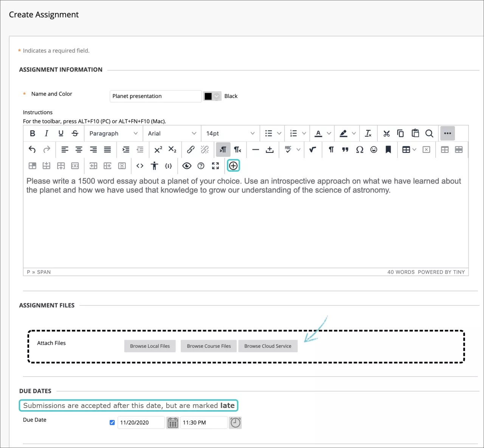Uncheck the Due Date checkbox

[x=112, y=422]
